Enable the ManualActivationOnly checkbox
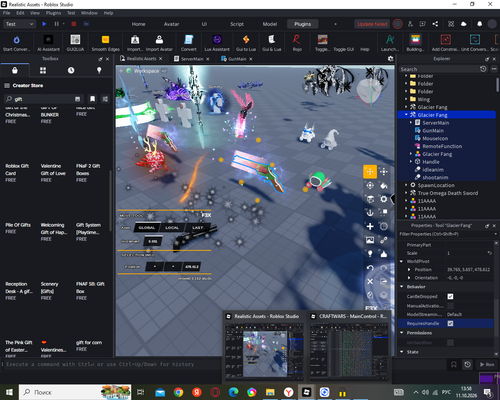The width and height of the screenshot is (500, 400). click(450, 306)
